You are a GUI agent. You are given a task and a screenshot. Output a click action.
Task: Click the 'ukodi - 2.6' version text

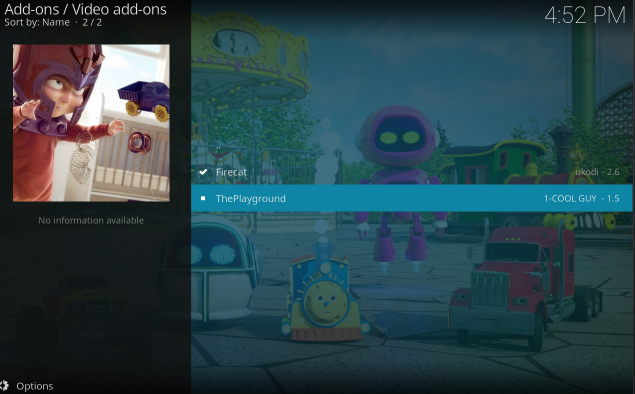click(597, 172)
